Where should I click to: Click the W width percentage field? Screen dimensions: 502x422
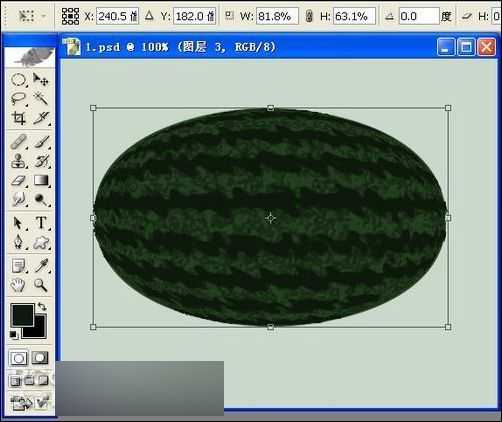pyautogui.click(x=277, y=16)
